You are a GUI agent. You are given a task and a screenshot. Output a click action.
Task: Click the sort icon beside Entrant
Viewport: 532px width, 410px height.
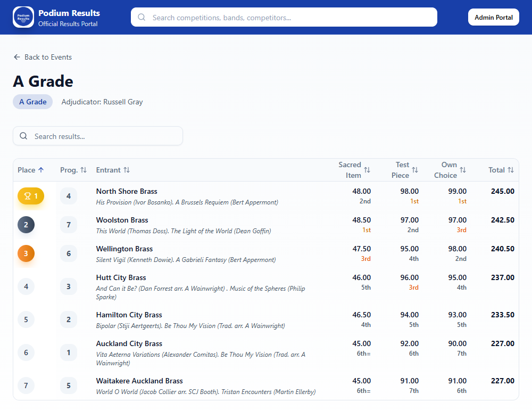tap(127, 170)
